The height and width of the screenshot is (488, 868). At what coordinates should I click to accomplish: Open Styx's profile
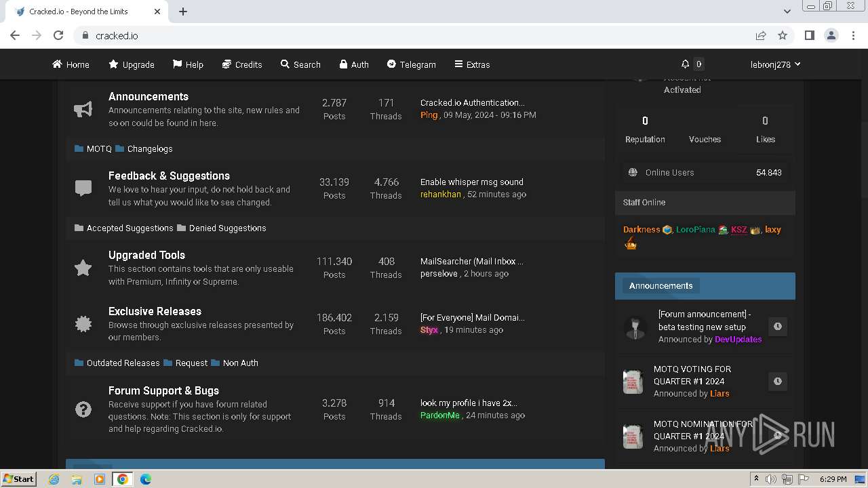429,330
